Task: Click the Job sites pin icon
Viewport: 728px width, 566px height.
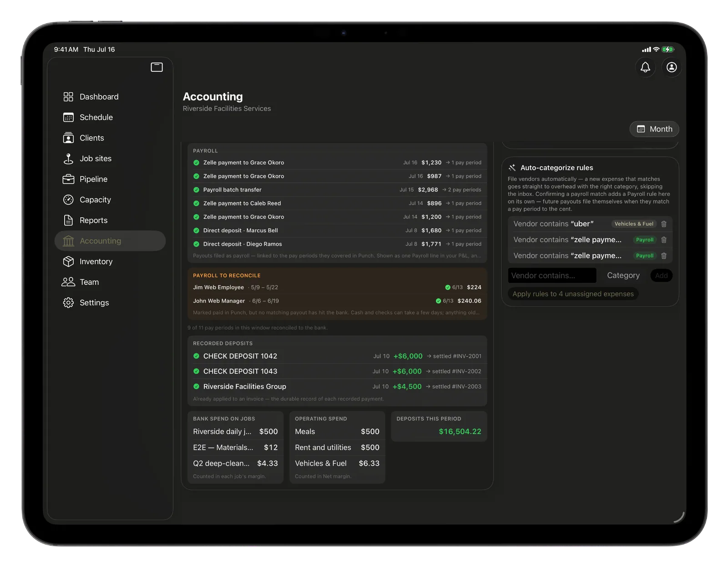Action: pyautogui.click(x=68, y=159)
